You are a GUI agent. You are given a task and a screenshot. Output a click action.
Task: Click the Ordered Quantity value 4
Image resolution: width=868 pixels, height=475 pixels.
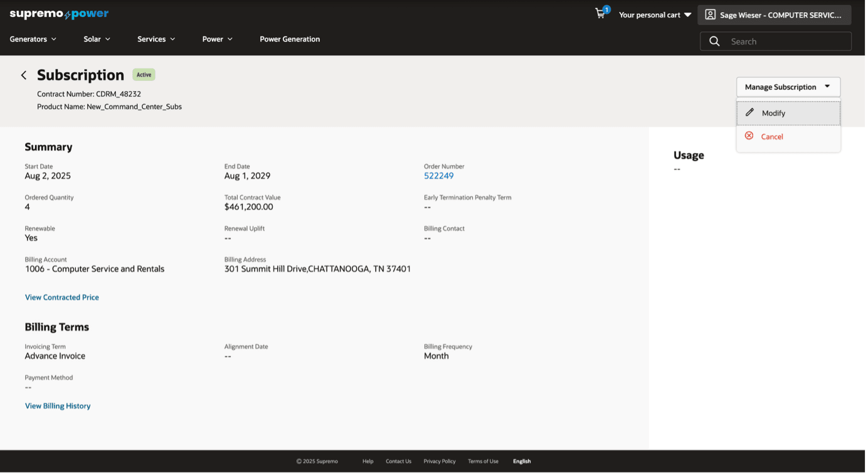(x=28, y=207)
